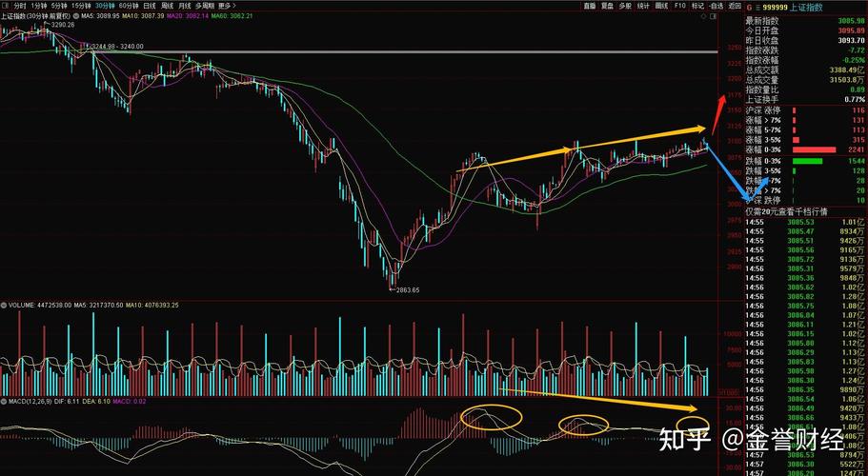Click the red 涨幅 0-3% distribution bar
The image size is (868, 476).
(814, 149)
